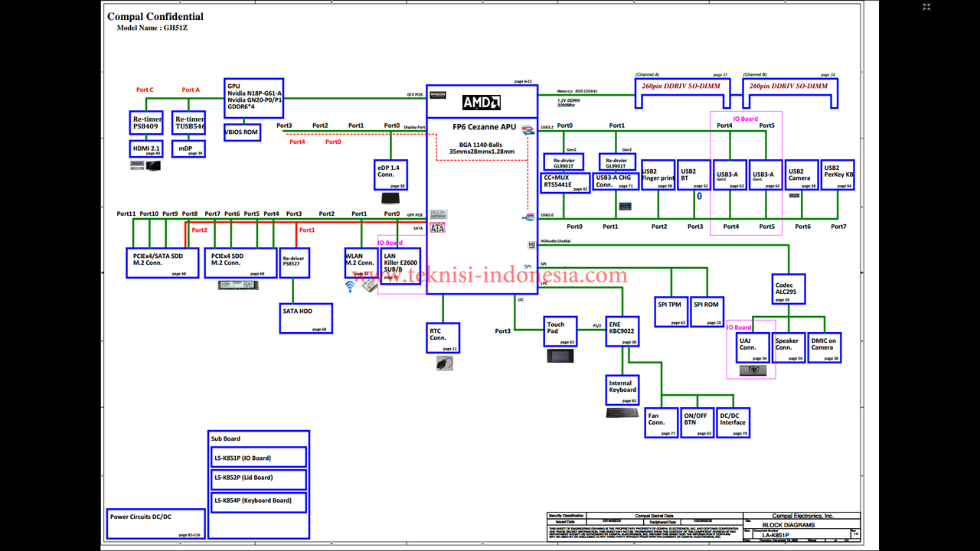
Task: Click the RTC battery picture
Action: [444, 364]
